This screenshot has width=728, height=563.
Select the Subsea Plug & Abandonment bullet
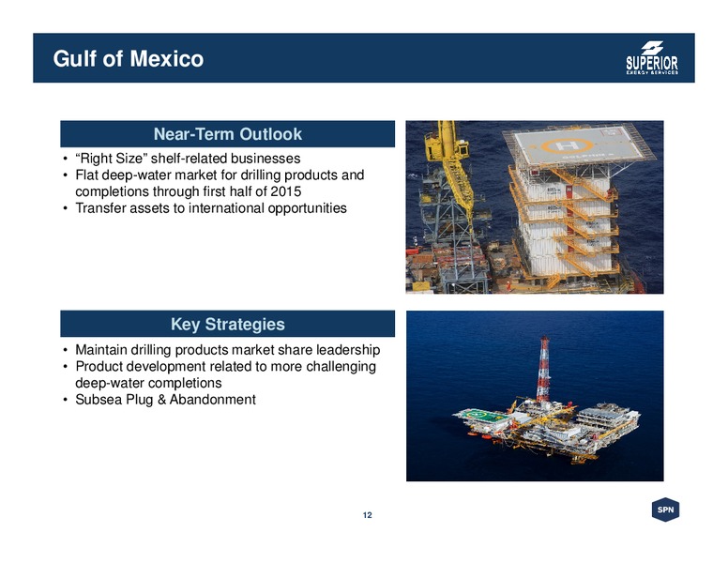click(165, 400)
